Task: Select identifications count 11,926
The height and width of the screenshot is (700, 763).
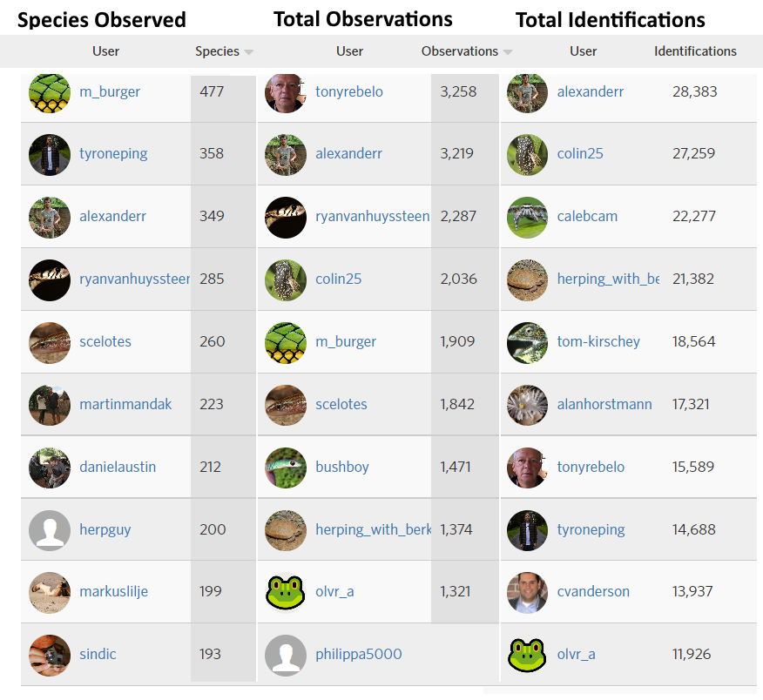Action: tap(692, 655)
